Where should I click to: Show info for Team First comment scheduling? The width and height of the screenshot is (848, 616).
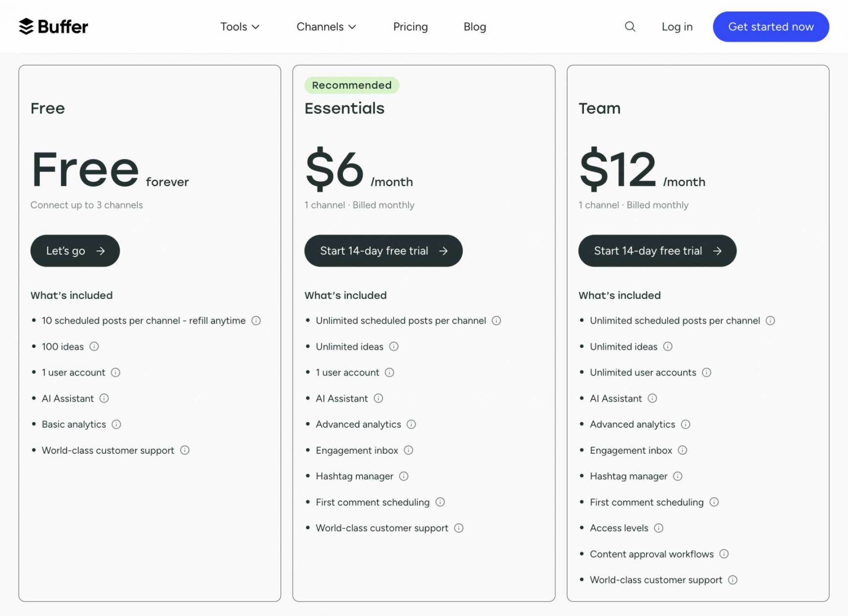(x=714, y=502)
